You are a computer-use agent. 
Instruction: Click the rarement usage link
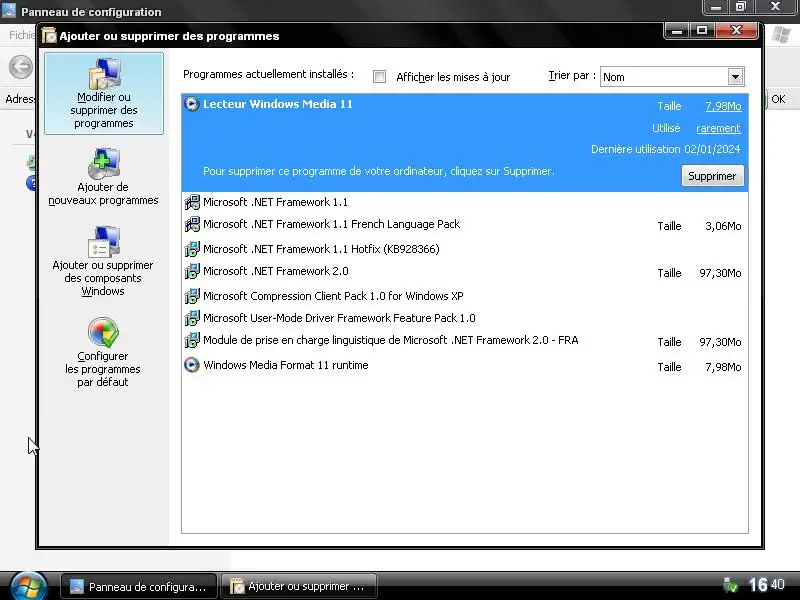point(718,128)
